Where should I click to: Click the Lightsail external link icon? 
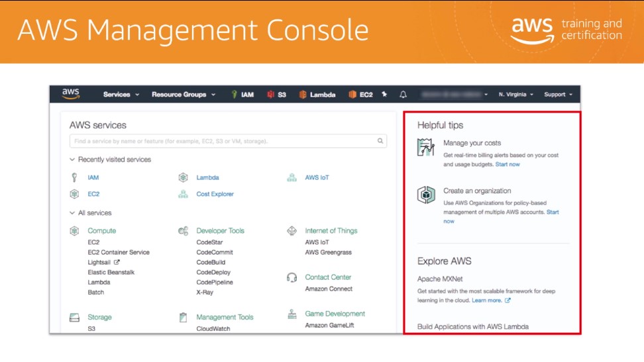click(x=117, y=262)
